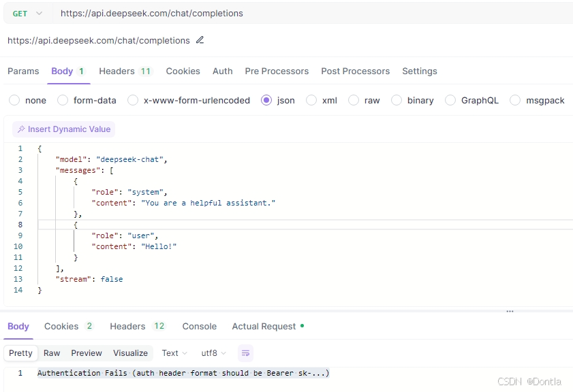The height and width of the screenshot is (392, 573).
Task: Click line number 14 in editor gutter
Action: [x=18, y=290]
